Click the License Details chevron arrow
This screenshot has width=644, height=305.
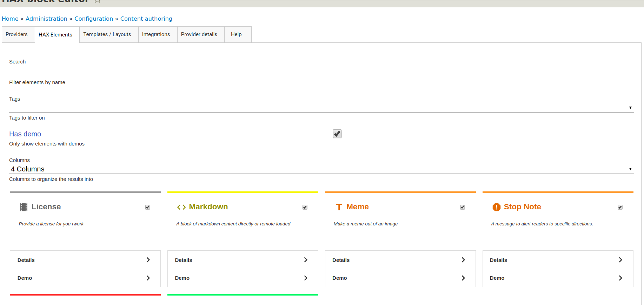[148, 260]
